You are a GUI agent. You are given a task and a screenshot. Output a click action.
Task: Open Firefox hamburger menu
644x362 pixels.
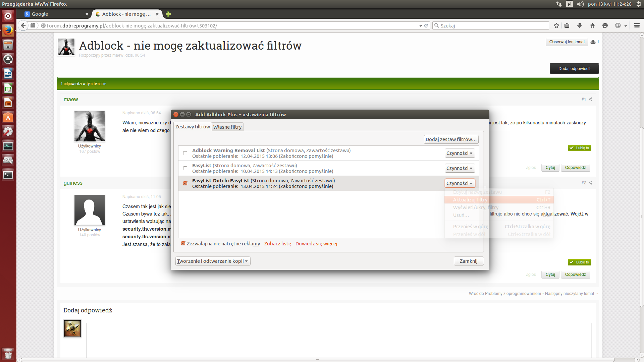(637, 25)
